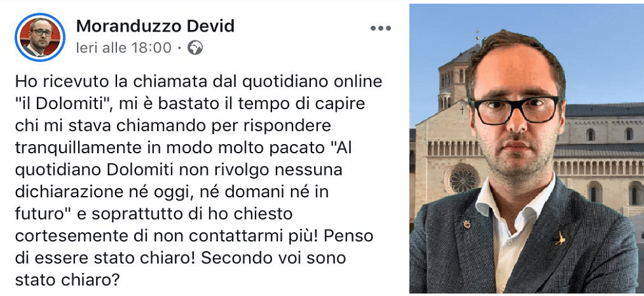Screen dimensions: 644x296
Task: Click the phrase "Secondo voi sono"
Action: [x=274, y=259]
